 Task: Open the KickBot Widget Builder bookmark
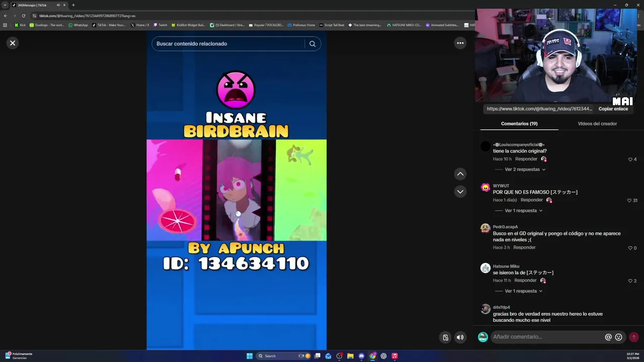click(188, 25)
